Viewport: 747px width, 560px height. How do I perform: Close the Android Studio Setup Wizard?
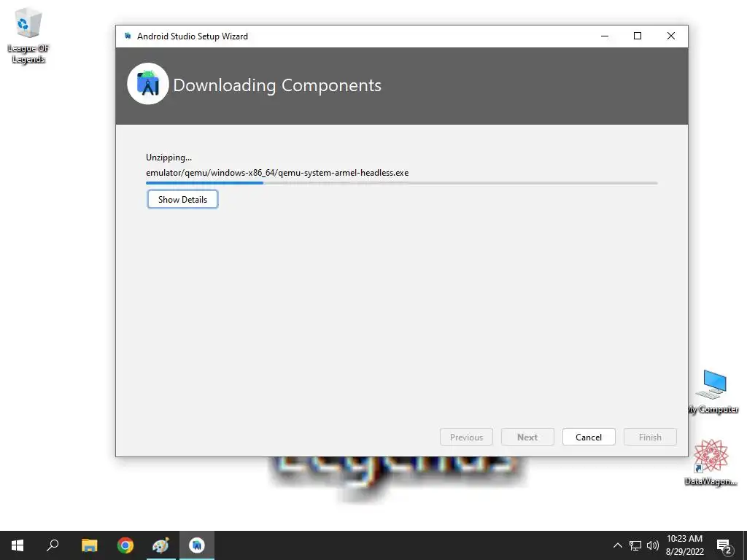(671, 36)
